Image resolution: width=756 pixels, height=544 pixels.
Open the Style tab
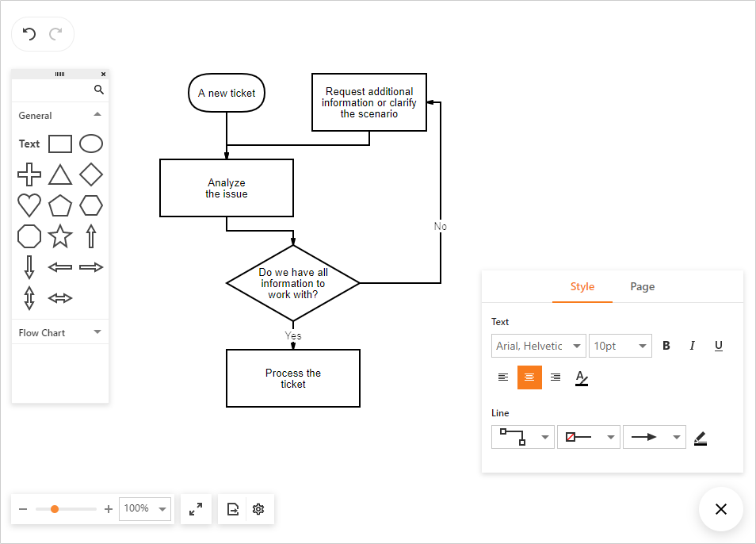(582, 286)
